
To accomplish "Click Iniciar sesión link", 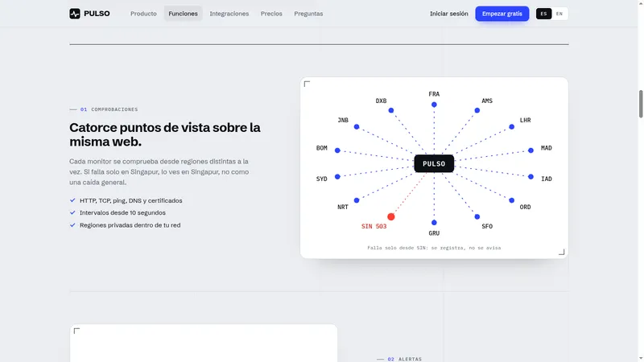I will click(x=449, y=14).
